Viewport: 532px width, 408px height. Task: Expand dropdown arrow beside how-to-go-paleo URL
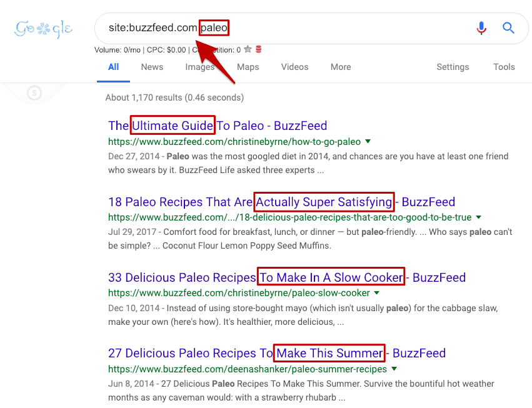click(x=368, y=141)
